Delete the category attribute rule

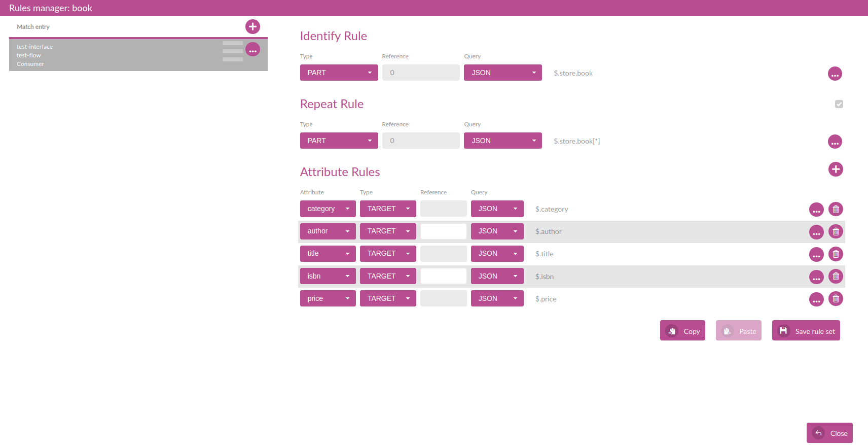[x=836, y=209]
